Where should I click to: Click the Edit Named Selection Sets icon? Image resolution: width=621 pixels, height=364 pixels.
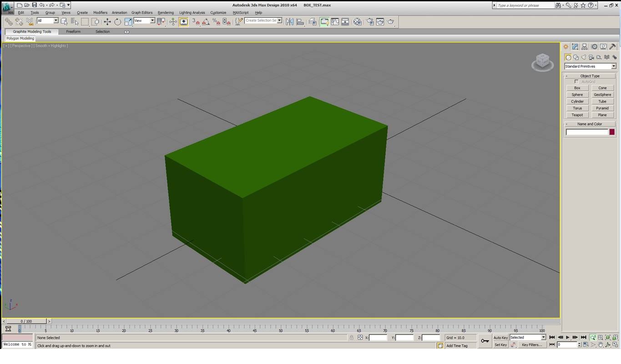pyautogui.click(x=239, y=21)
